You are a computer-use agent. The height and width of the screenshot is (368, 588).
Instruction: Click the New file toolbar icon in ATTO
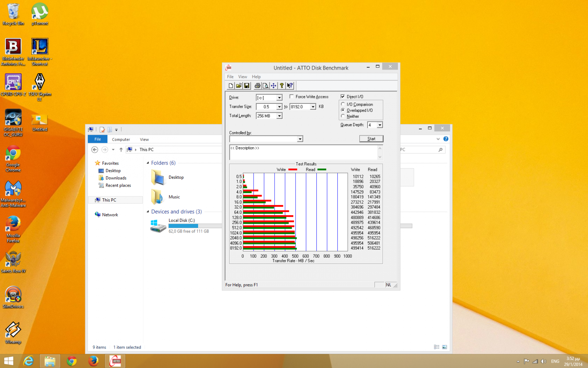click(231, 86)
